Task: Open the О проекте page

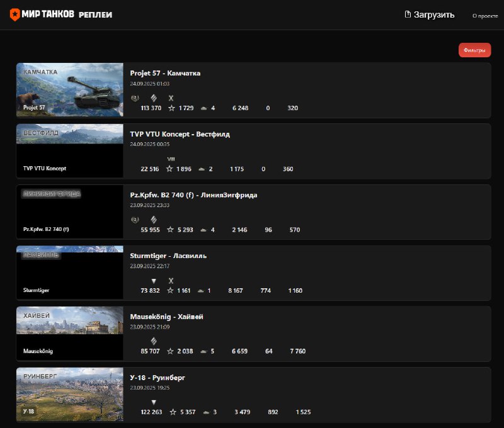Action: 484,15
